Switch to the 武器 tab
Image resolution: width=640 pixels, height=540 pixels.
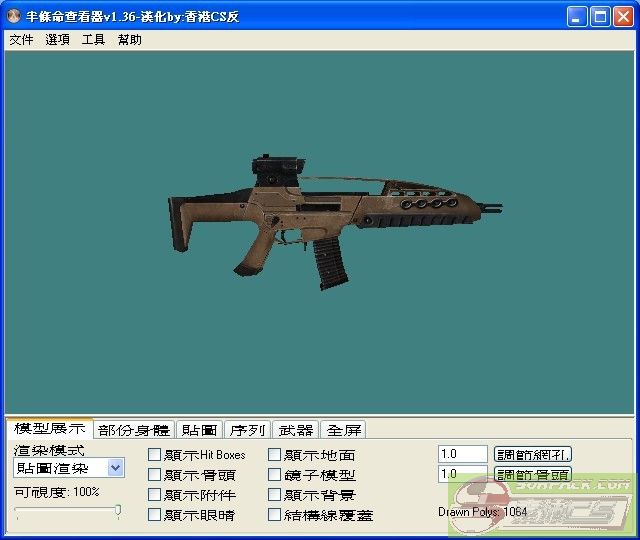pyautogui.click(x=296, y=430)
